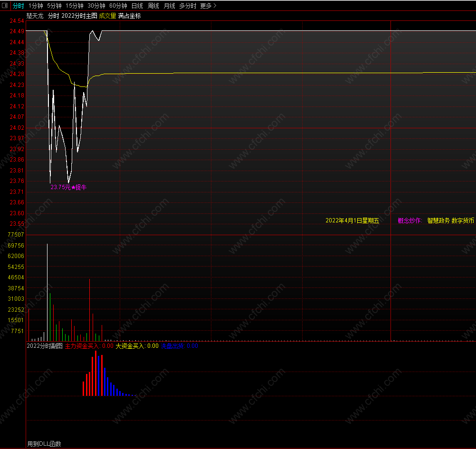Click the tallest white volume bar

pyautogui.click(x=47, y=292)
